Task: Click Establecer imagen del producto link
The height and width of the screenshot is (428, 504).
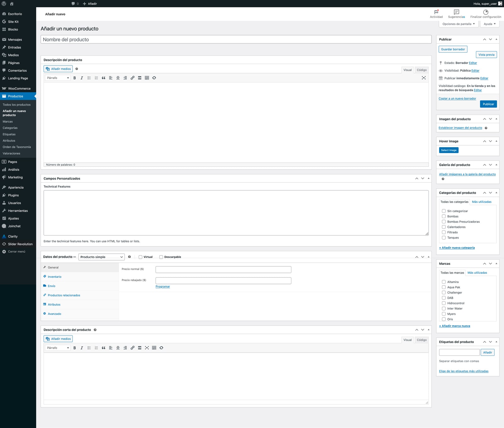Action: (x=460, y=128)
